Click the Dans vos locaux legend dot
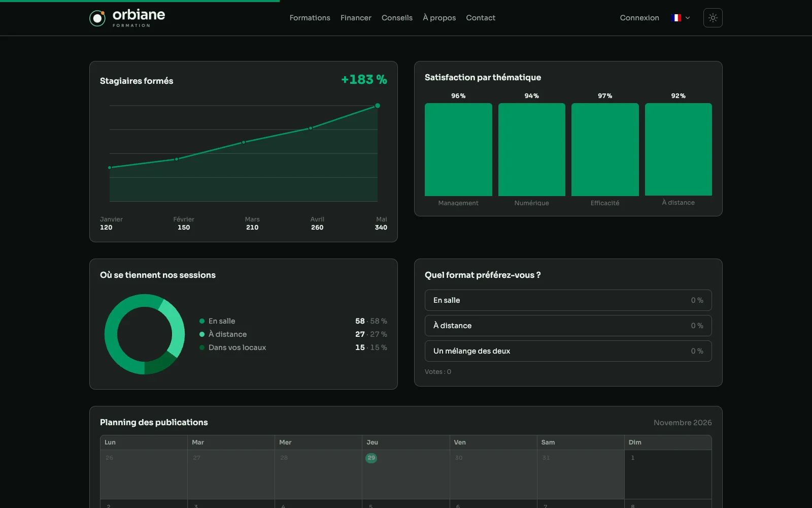The height and width of the screenshot is (508, 812). pos(202,347)
